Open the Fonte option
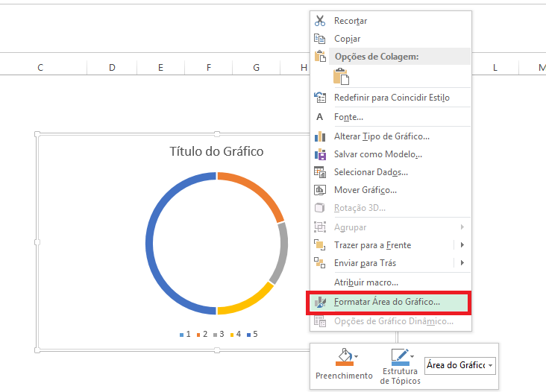Screen dimensions: 546x392 [348, 117]
